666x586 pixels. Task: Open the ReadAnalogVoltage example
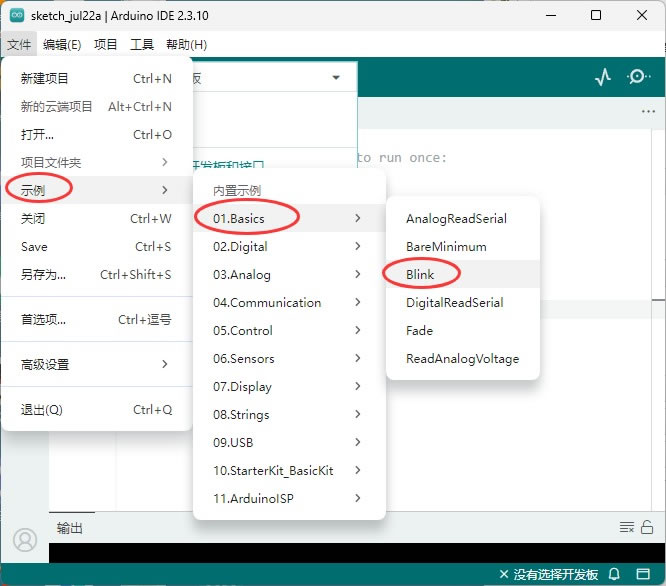pyautogui.click(x=463, y=358)
